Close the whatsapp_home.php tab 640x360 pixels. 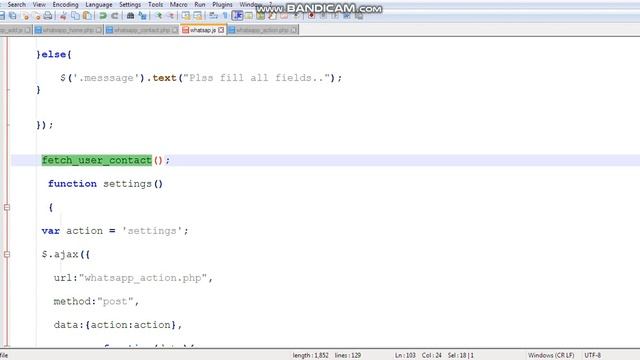click(98, 30)
